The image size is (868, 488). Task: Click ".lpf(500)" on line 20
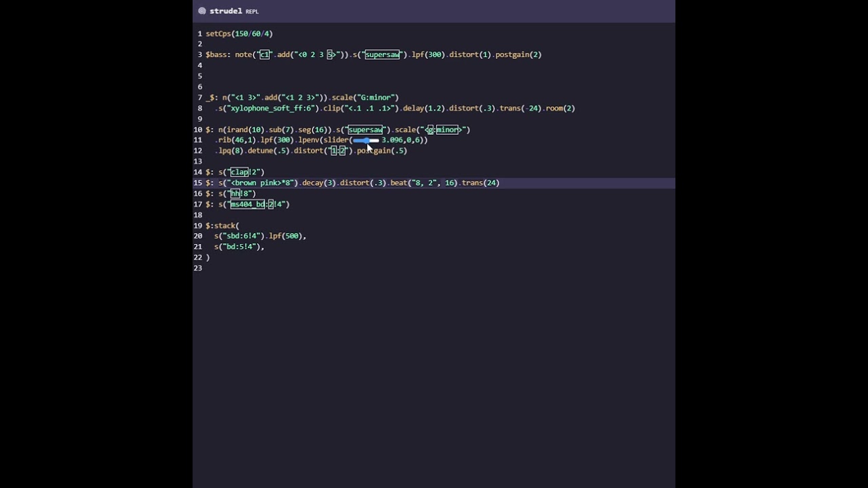click(x=285, y=237)
